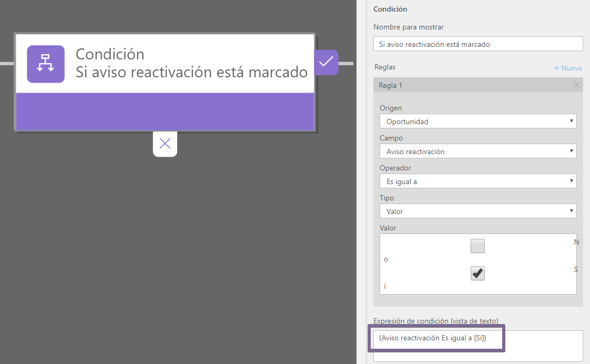The width and height of the screenshot is (590, 364).
Task: Remove Regla 1 with its X icon
Action: (x=576, y=85)
